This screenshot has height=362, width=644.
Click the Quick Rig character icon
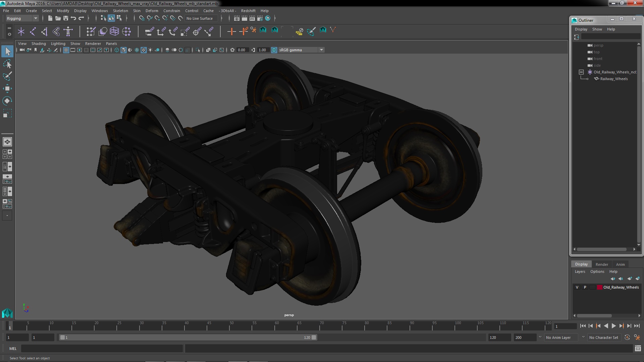point(68,32)
